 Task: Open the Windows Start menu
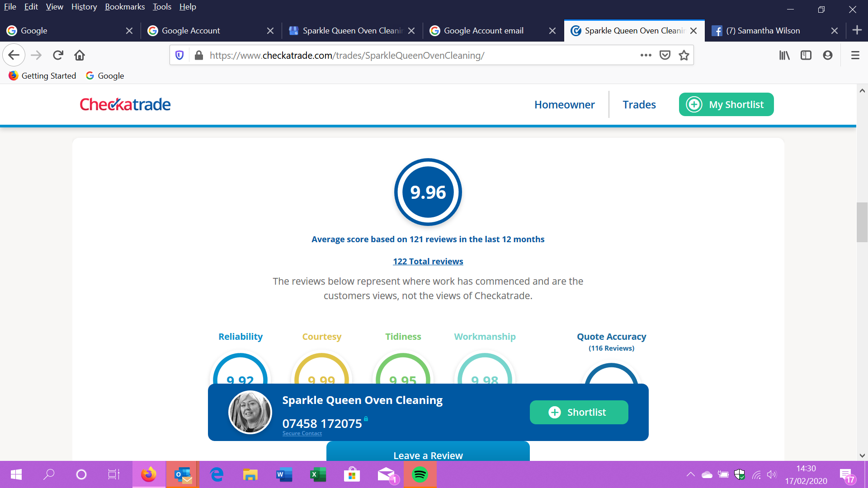click(x=16, y=474)
